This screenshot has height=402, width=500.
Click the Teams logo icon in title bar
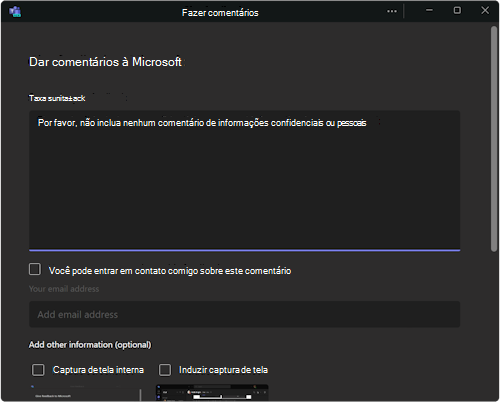(x=15, y=12)
